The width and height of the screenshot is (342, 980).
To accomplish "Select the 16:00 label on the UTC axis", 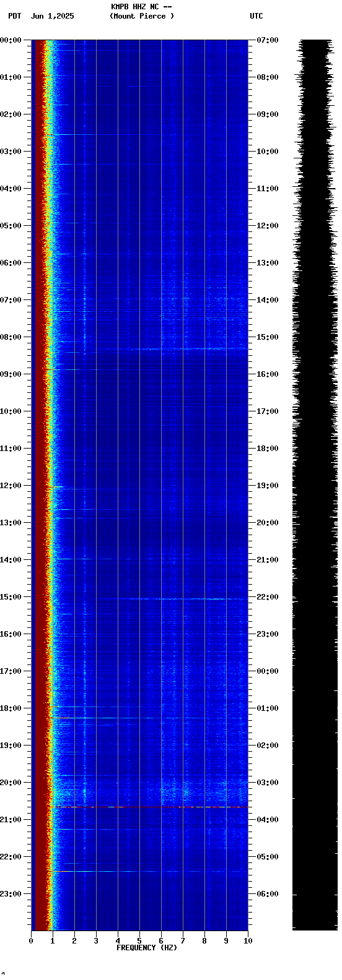I will (x=268, y=374).
